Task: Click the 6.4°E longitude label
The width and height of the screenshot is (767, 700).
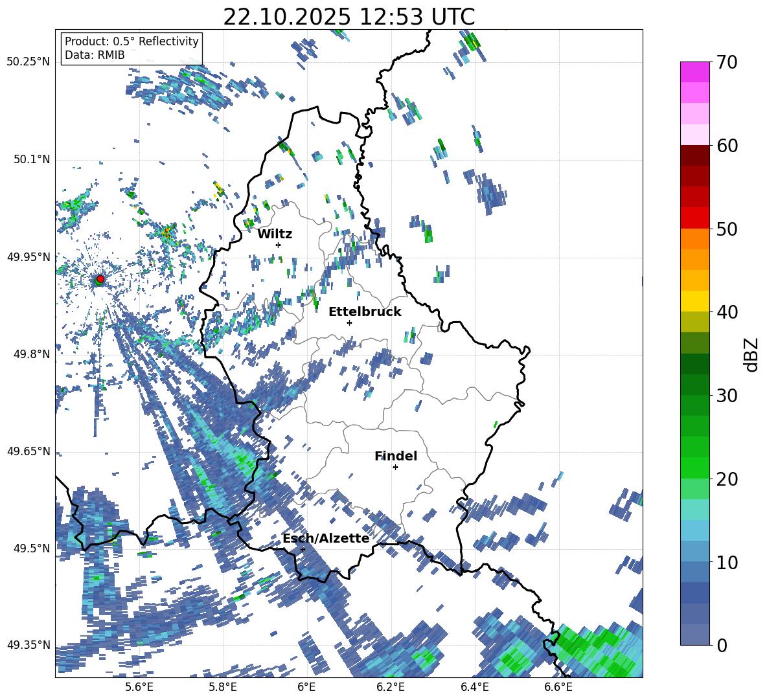Action: 474,687
